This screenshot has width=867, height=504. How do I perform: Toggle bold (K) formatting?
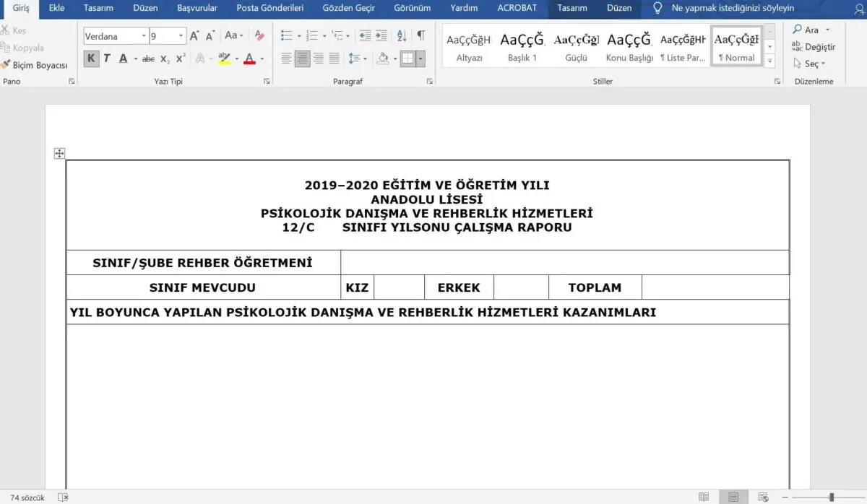coord(91,58)
